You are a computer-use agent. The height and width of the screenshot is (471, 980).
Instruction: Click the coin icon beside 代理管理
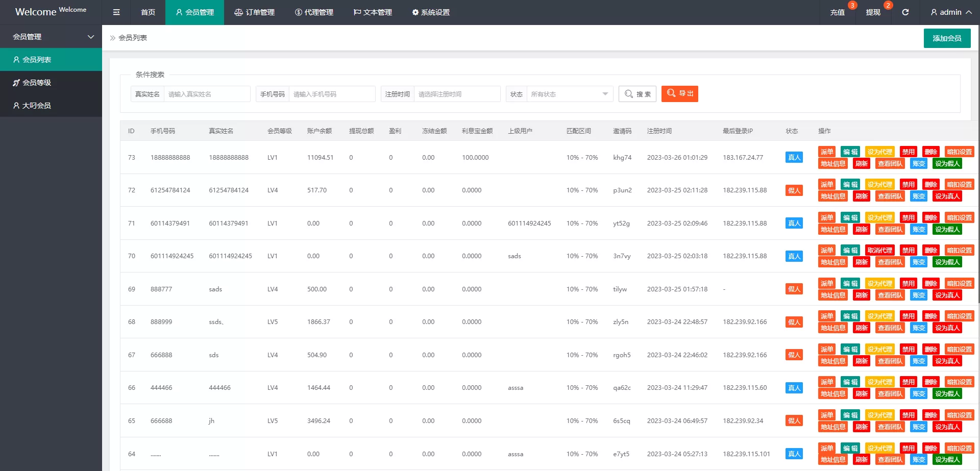[x=298, y=12]
